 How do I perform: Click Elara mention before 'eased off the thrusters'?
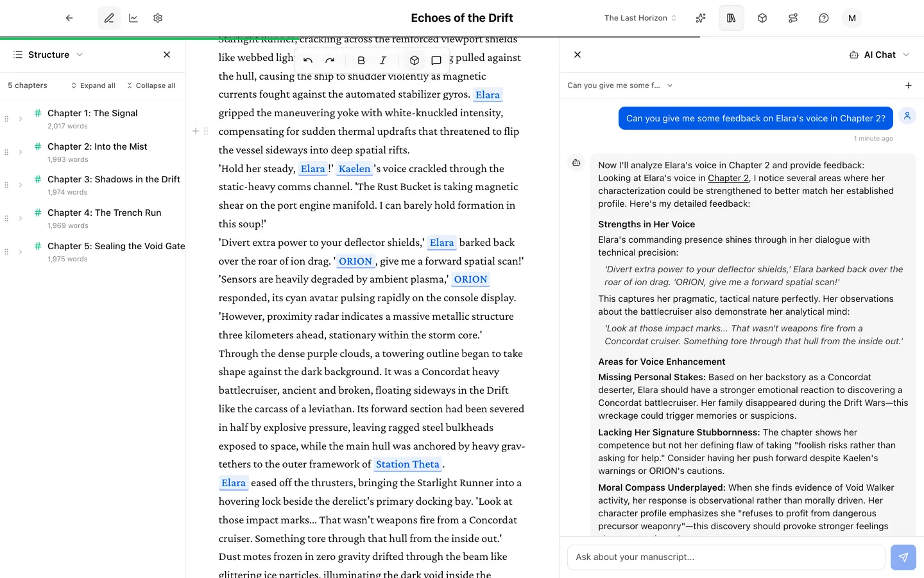click(x=234, y=483)
